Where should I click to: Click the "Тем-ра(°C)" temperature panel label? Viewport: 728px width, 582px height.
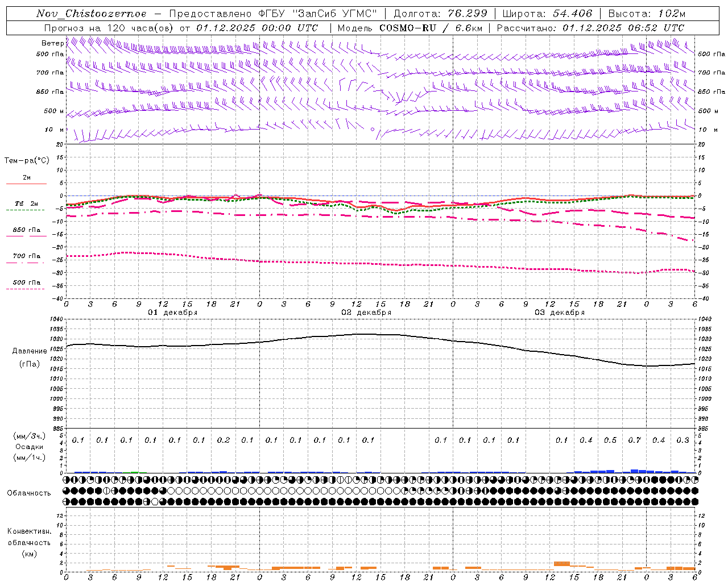[x=27, y=161]
